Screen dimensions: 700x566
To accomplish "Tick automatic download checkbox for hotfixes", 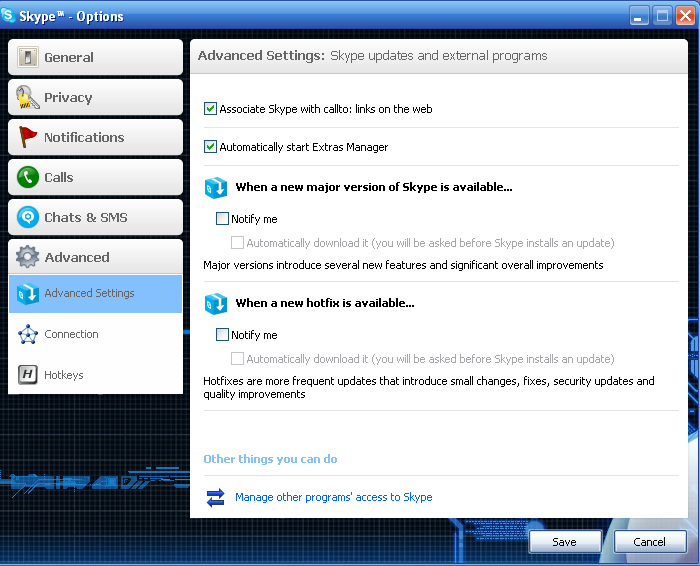I will pos(237,359).
